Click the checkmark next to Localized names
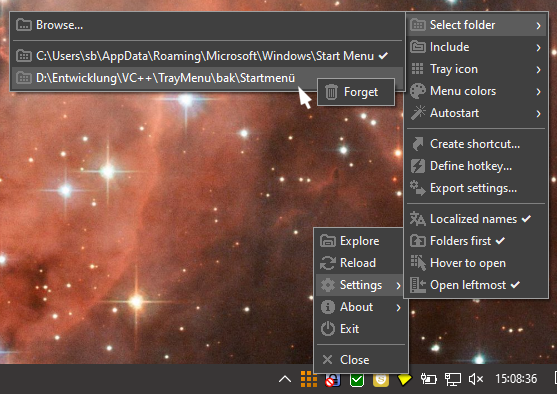Image resolution: width=557 pixels, height=394 pixels. (x=526, y=219)
